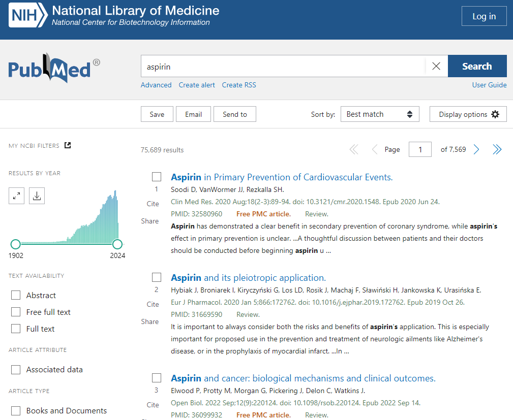Select checkbox for pleiotropic application article
This screenshot has width=513, height=420.
157,277
